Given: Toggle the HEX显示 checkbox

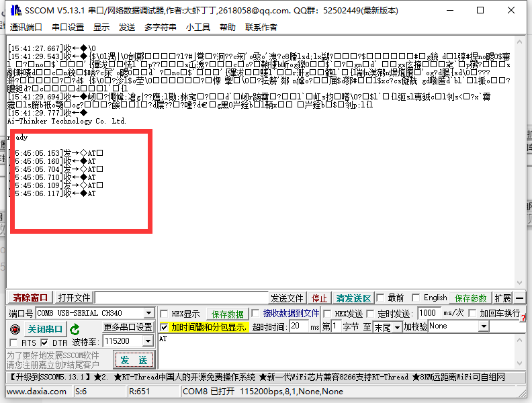Looking at the screenshot, I should pyautogui.click(x=164, y=314).
